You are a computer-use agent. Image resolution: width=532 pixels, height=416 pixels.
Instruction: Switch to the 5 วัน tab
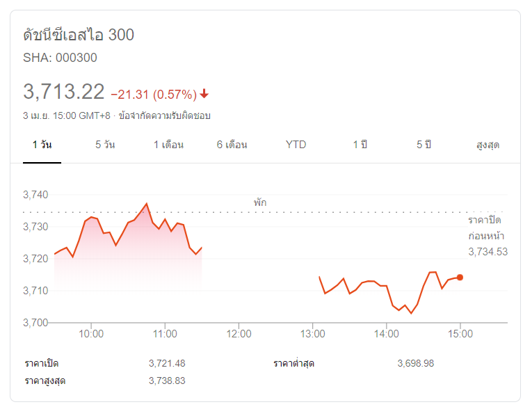click(x=106, y=145)
